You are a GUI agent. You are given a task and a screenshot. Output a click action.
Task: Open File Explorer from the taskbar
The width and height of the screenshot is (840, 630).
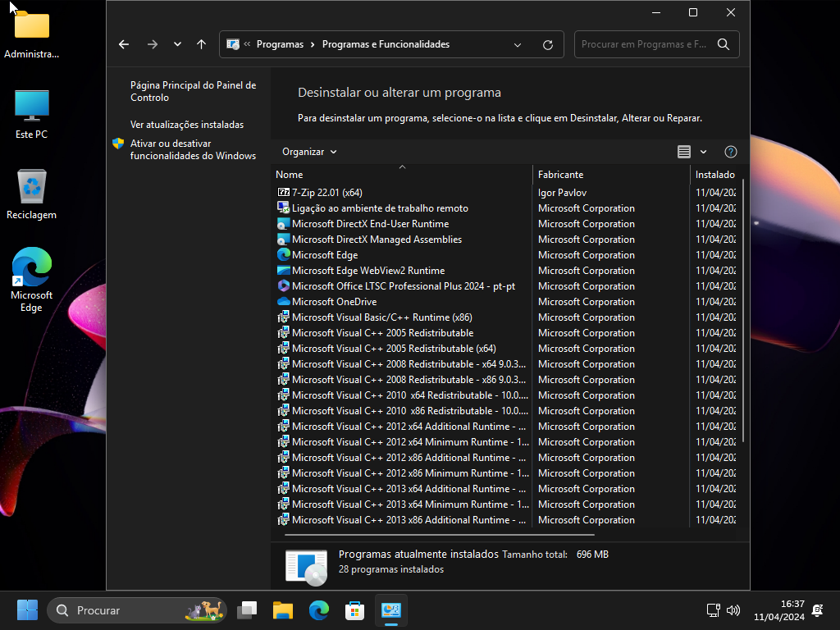283,610
